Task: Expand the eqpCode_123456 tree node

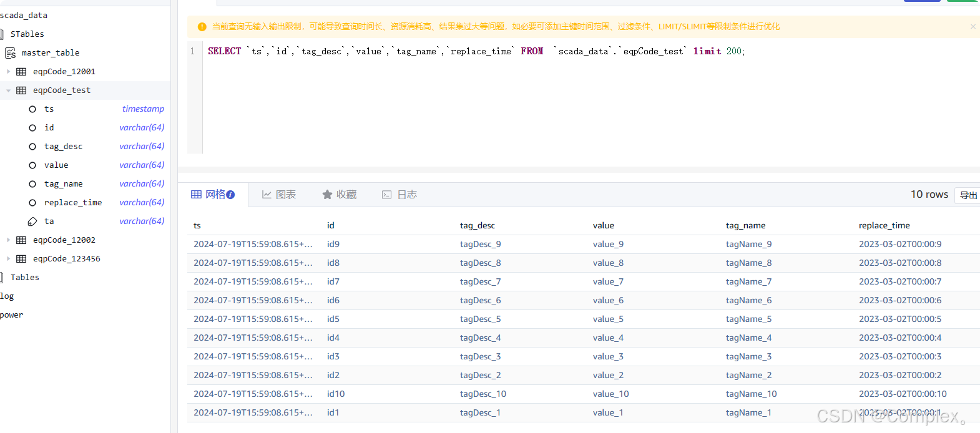Action: (8, 259)
